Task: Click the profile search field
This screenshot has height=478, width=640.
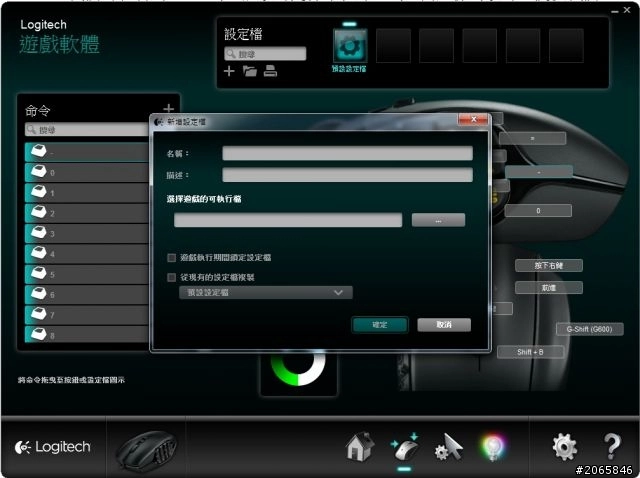Action: [x=265, y=53]
